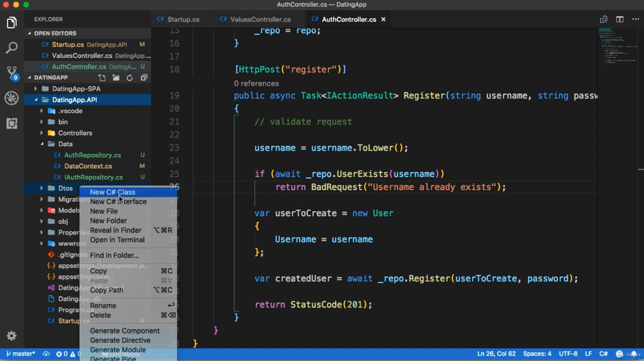The height and width of the screenshot is (361, 644).
Task: Select Generate Component menu item
Action: click(128, 331)
